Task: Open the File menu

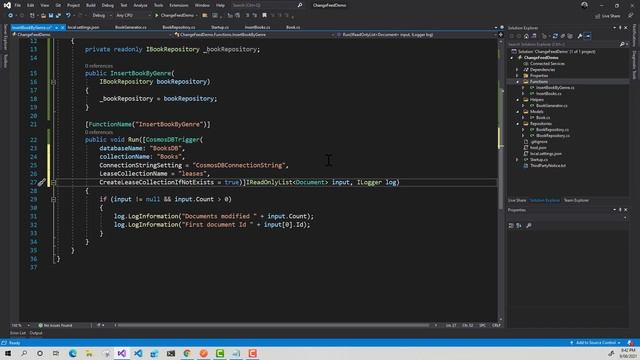Action: point(18,5)
